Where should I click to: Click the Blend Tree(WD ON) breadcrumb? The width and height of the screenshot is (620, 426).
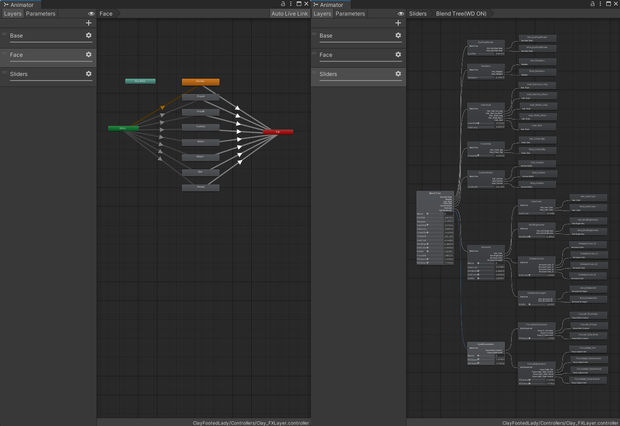click(x=461, y=13)
